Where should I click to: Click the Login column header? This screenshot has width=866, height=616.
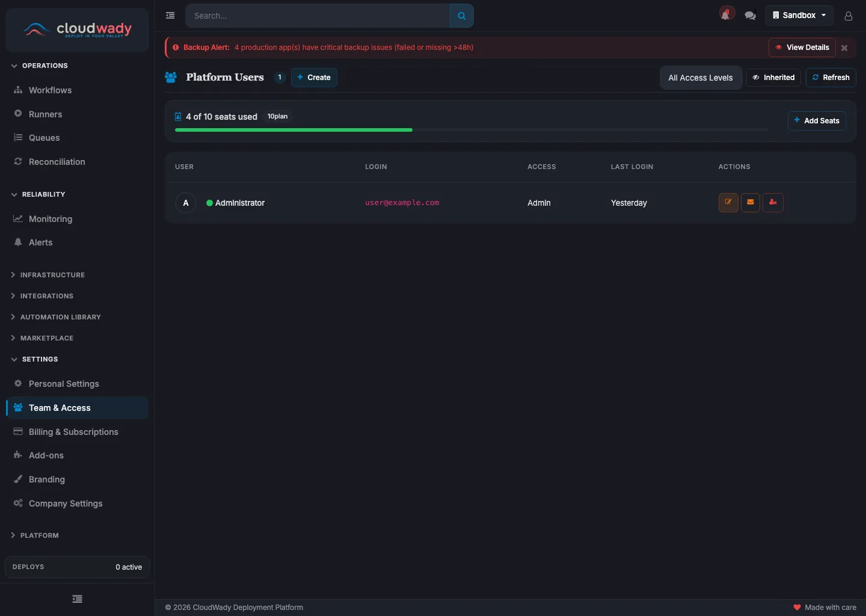click(376, 167)
